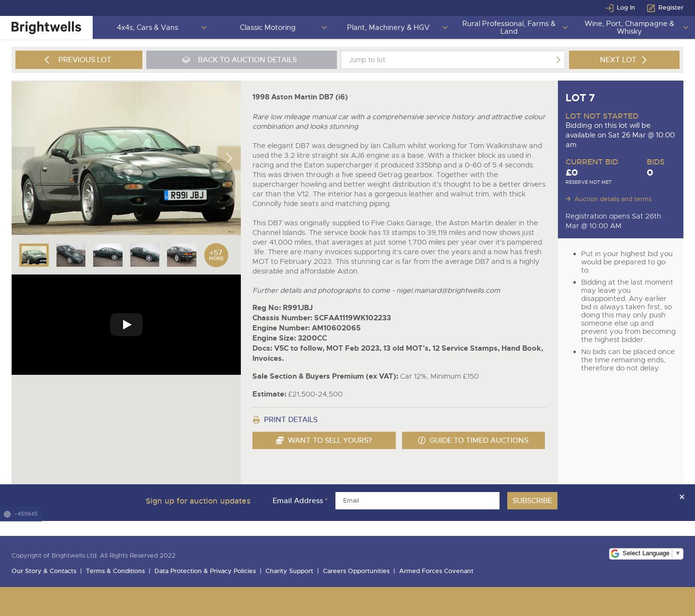Open Data Protection & Privacy Policies link
This screenshot has height=616, width=695.
coord(205,571)
